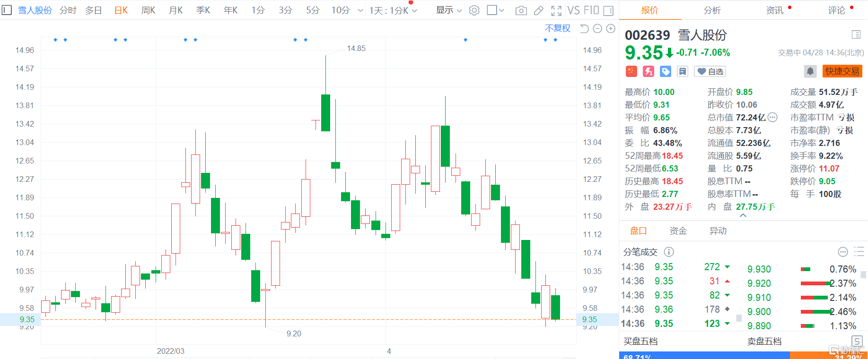Screen dimensions: 868x359
Task: Enter fullscreen chart mode
Action: [x=556, y=10]
